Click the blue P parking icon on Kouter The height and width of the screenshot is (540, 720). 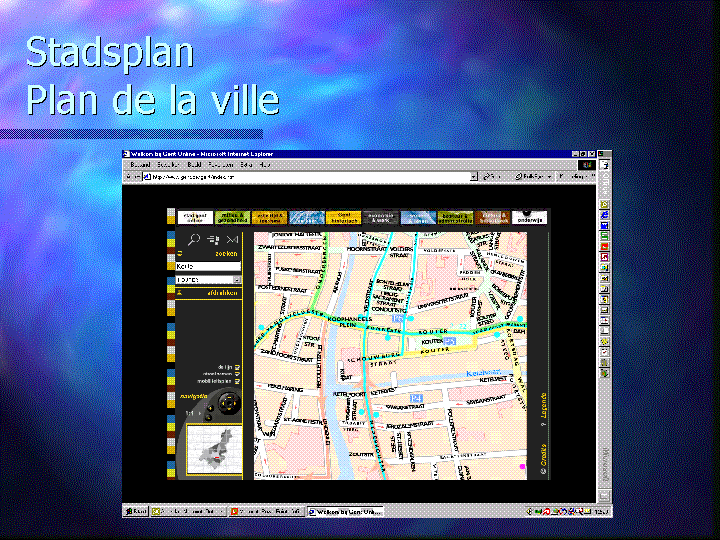tap(450, 342)
